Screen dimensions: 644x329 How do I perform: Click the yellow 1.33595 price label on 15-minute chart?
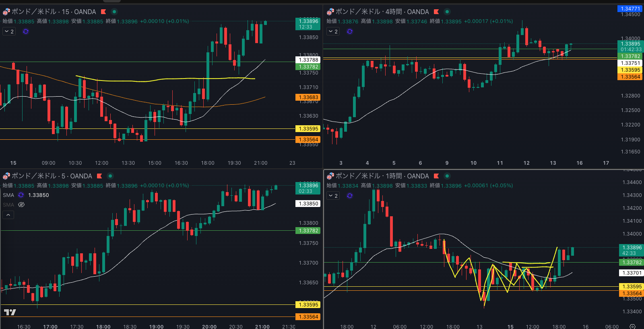(308, 129)
